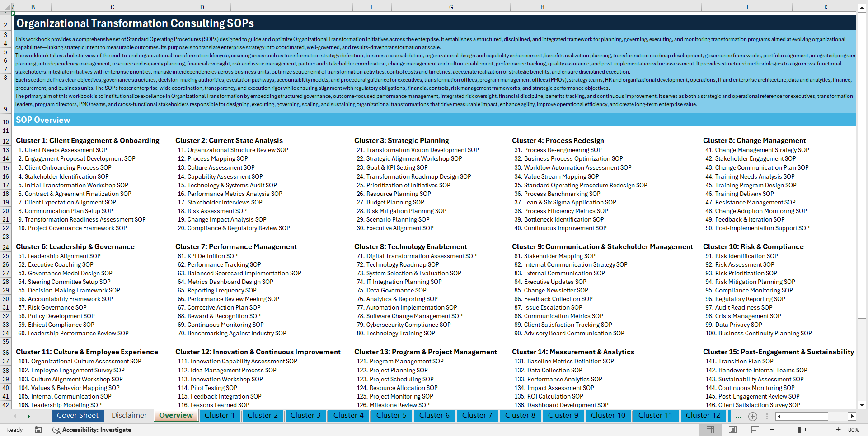Open the Disclaimer worksheet tab
The image size is (868, 436).
(x=128, y=415)
